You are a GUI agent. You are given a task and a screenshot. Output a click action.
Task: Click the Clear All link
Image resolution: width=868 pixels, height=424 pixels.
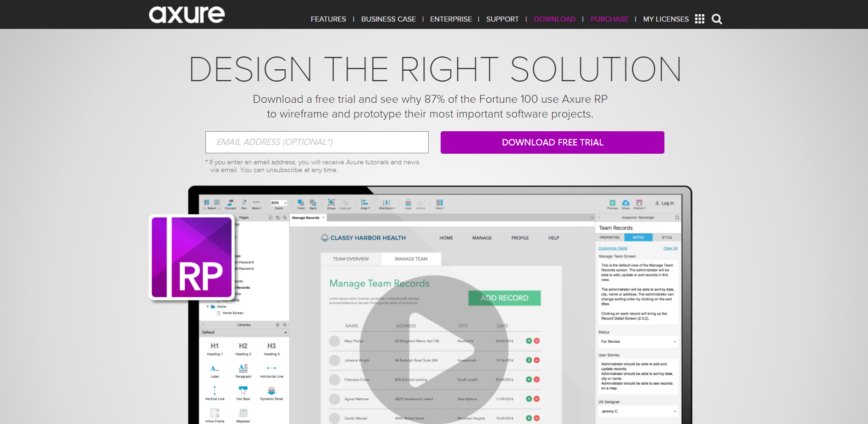pyautogui.click(x=670, y=248)
